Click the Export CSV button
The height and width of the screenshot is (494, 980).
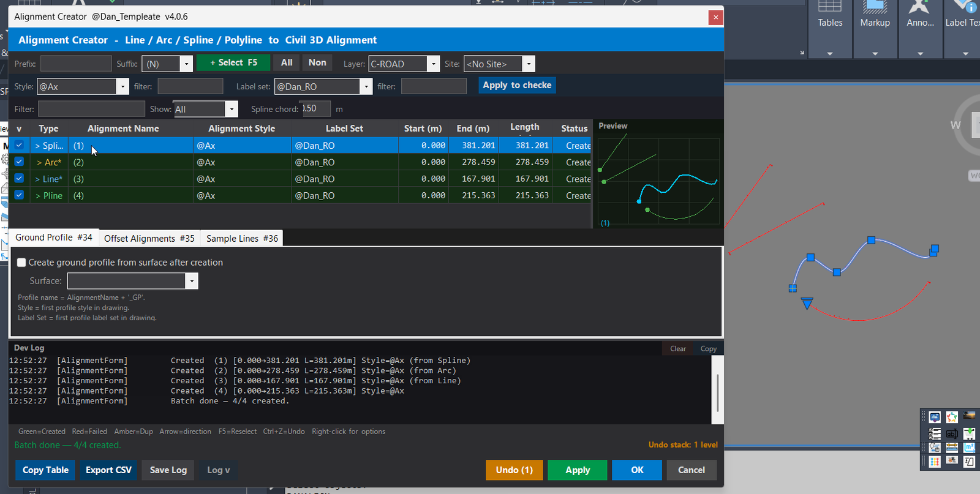pyautogui.click(x=108, y=470)
